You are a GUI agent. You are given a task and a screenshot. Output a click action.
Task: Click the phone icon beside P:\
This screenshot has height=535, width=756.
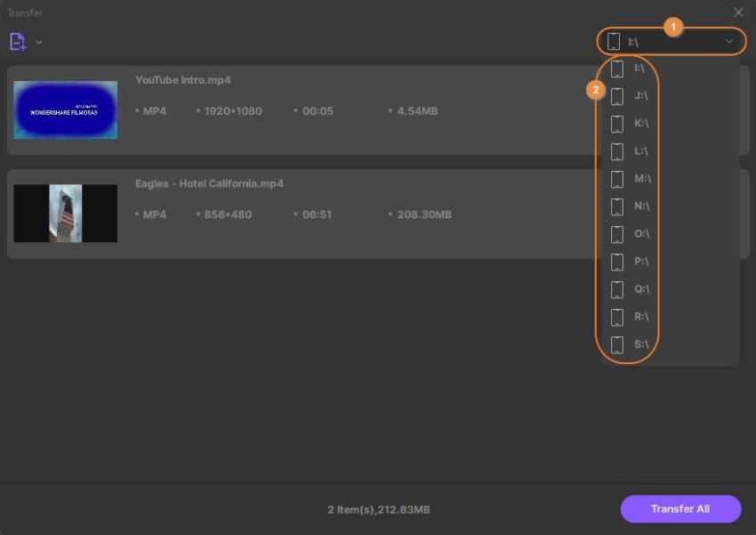coord(617,262)
